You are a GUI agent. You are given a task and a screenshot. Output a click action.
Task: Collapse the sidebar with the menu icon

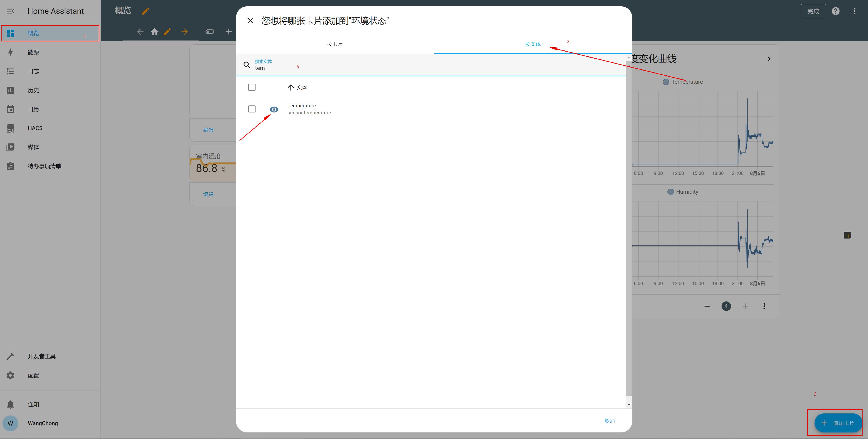(10, 11)
